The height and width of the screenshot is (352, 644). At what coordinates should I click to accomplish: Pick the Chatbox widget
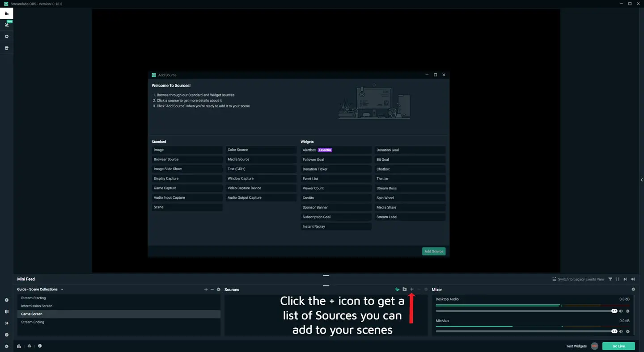tap(410, 169)
